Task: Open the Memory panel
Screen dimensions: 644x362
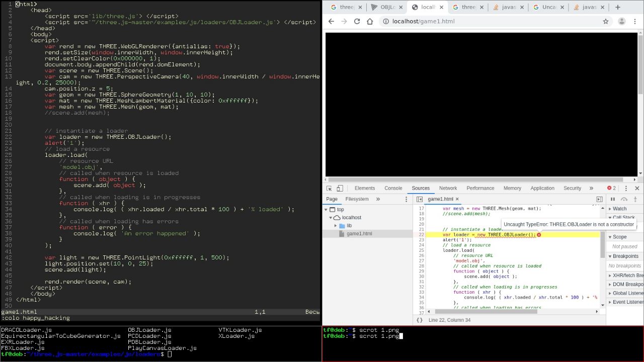Action: [x=512, y=189]
